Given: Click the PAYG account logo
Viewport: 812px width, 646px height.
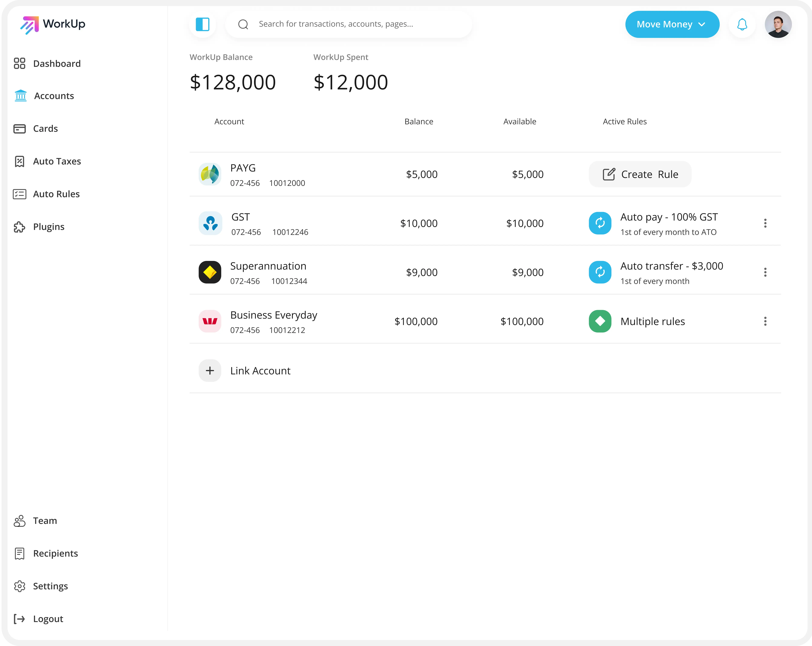Looking at the screenshot, I should [x=210, y=174].
